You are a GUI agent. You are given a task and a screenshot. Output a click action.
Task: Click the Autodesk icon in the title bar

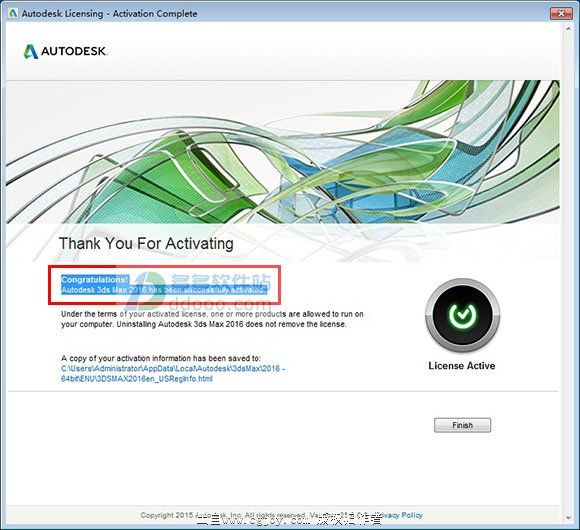[13, 13]
